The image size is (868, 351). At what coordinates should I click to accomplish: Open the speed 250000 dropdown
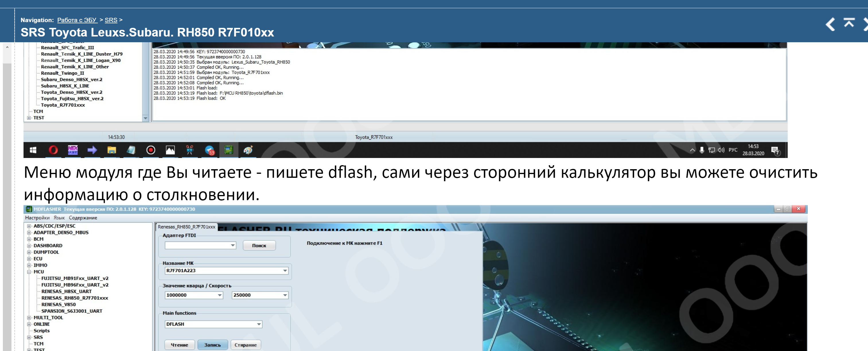click(285, 295)
